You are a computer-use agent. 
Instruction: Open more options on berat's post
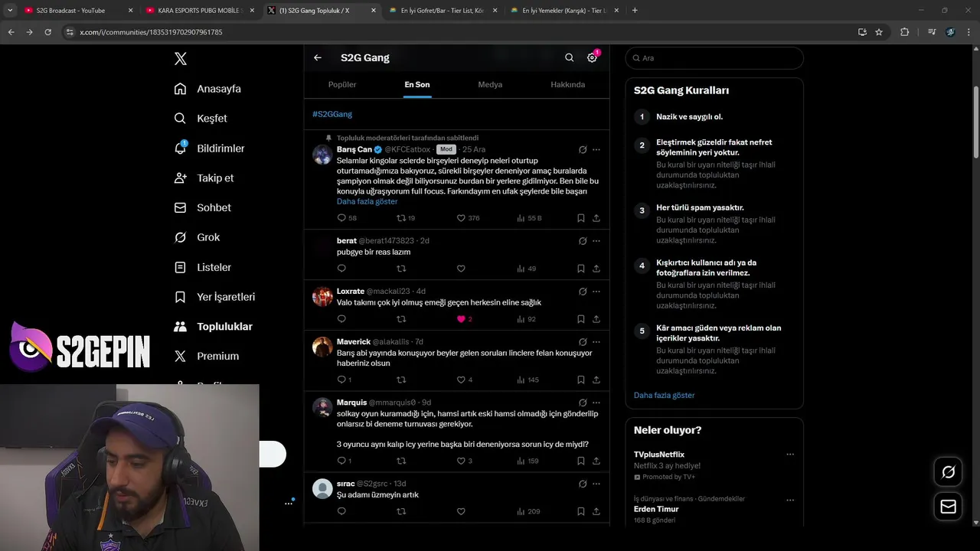(x=596, y=241)
